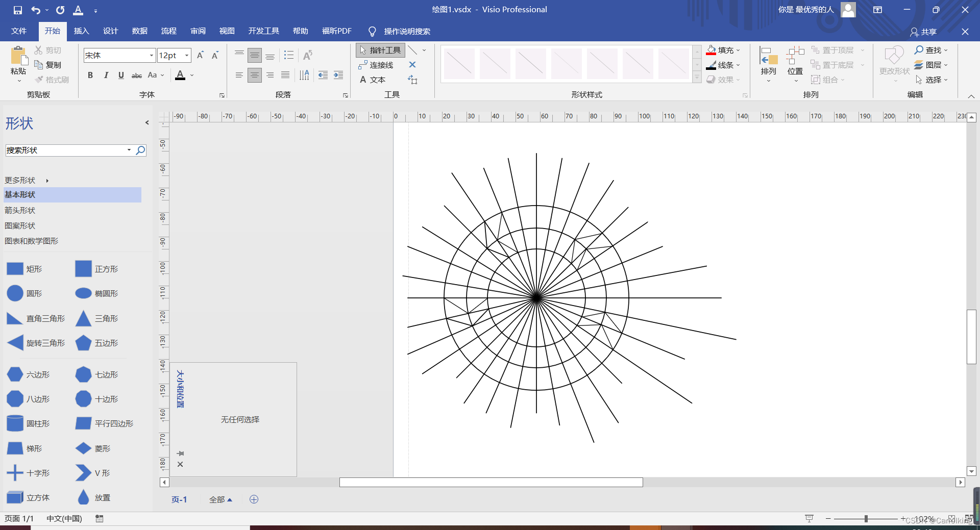Switch to the Design (设计) tab
This screenshot has width=980, height=530.
110,31
